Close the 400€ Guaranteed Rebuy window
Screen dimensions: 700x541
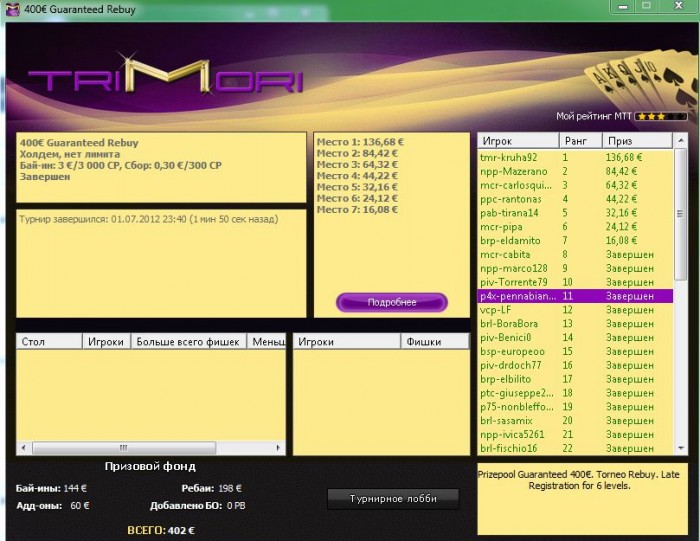click(x=679, y=6)
